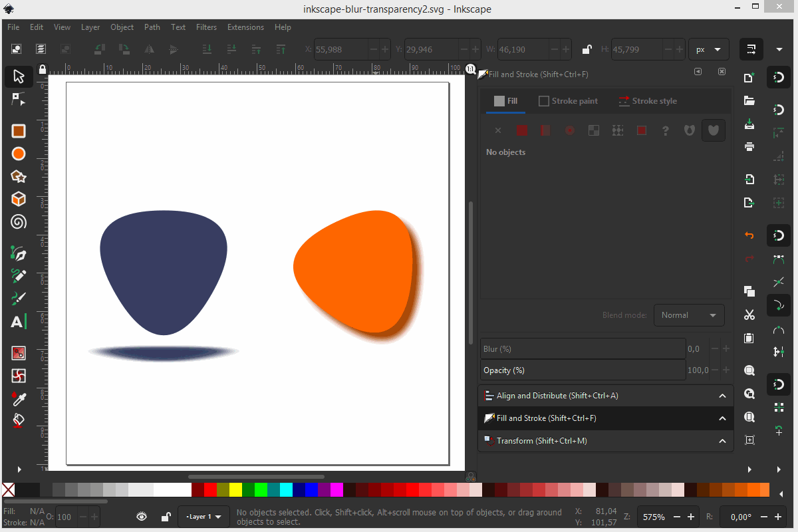Open the Filters menu
Image resolution: width=798 pixels, height=532 pixels.
206,27
